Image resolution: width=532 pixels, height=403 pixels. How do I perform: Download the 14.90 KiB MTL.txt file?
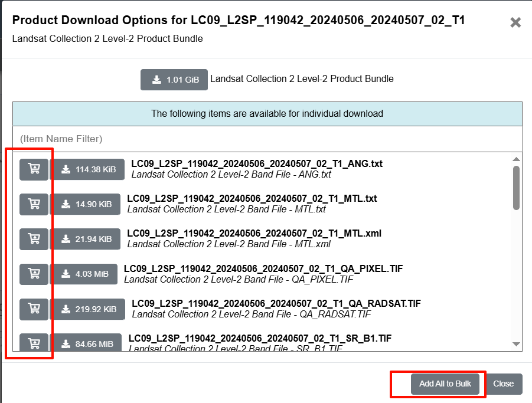click(86, 204)
